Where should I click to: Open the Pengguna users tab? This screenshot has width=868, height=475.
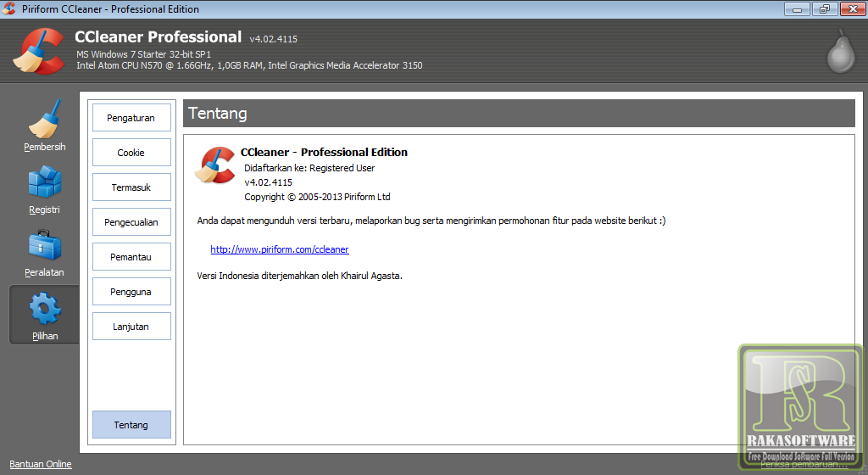point(131,292)
